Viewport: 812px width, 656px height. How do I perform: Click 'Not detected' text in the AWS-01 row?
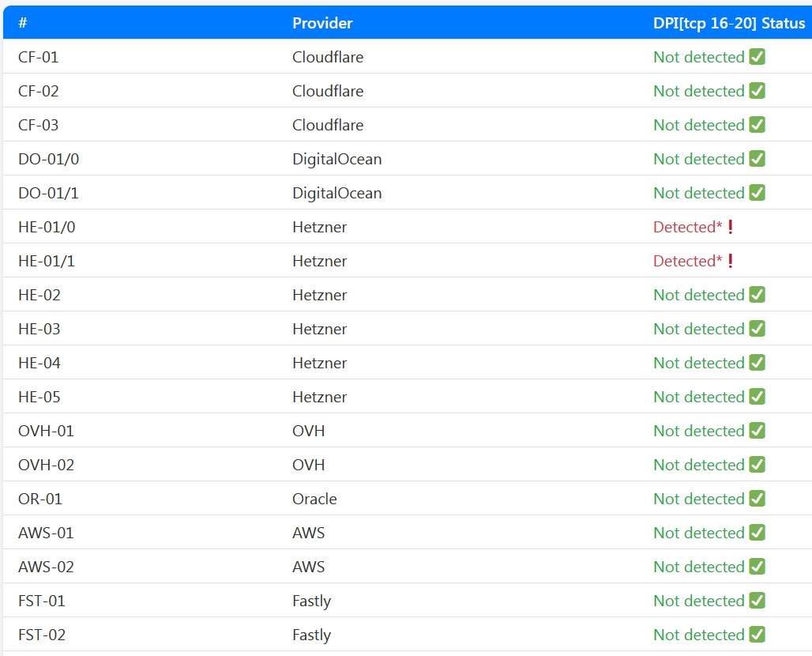pos(698,533)
